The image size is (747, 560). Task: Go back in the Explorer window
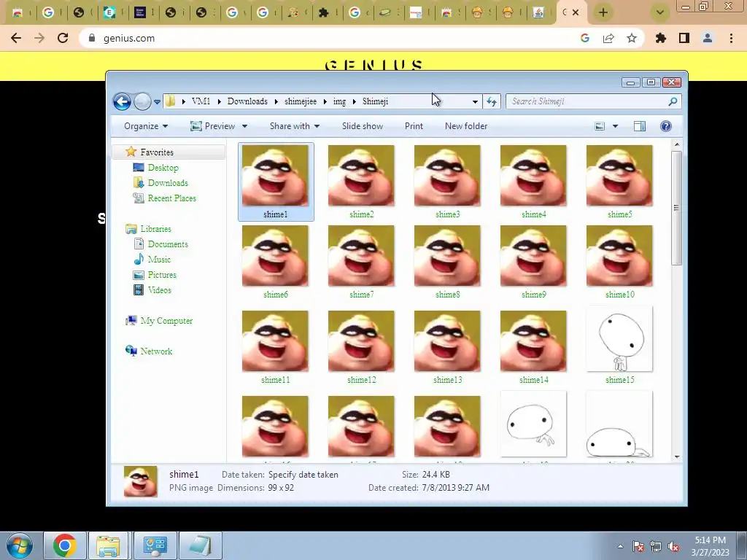[x=122, y=101]
